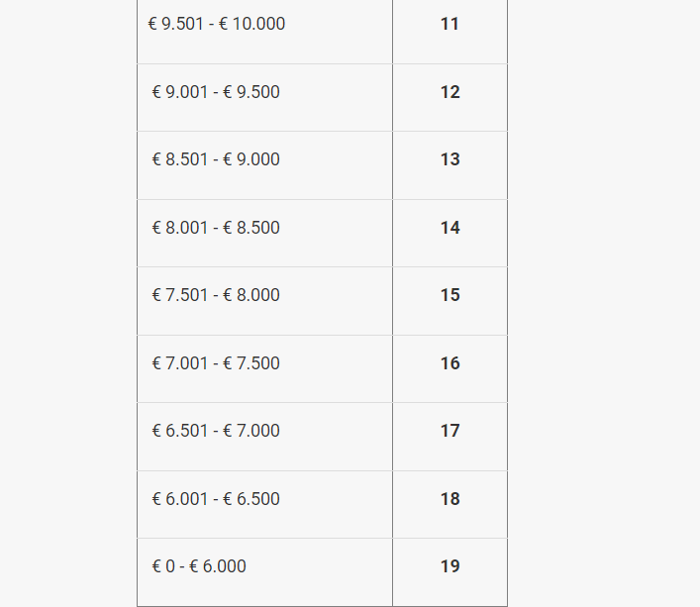Click the '€ 10.000' upper amount text
Viewport: 700px width, 607px height.
(x=251, y=24)
